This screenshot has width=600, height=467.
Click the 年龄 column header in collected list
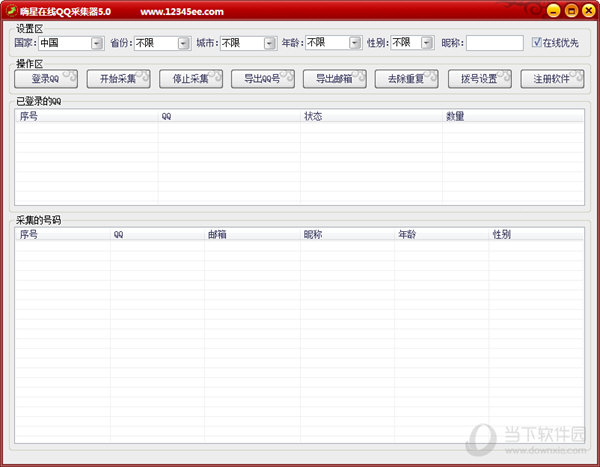pos(442,234)
